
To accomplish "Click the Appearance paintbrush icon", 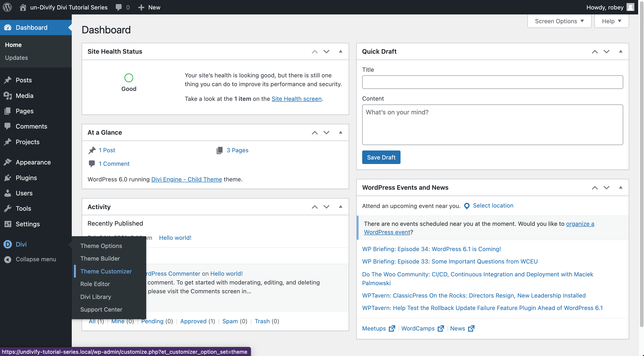I will [x=8, y=162].
